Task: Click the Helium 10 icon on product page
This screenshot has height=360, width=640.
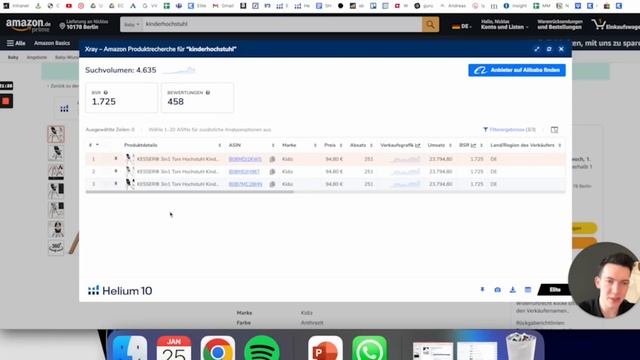Action: coord(64,109)
